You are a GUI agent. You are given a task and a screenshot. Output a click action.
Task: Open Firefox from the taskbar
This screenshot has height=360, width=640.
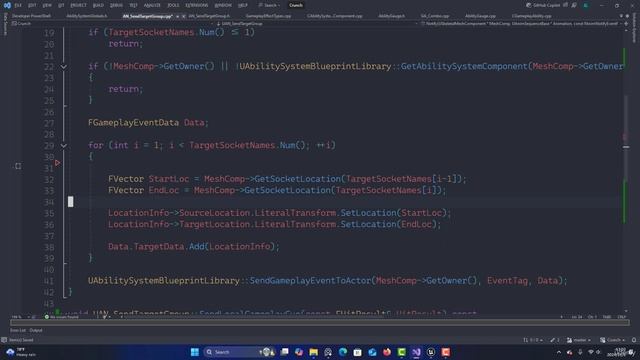(x=387, y=352)
